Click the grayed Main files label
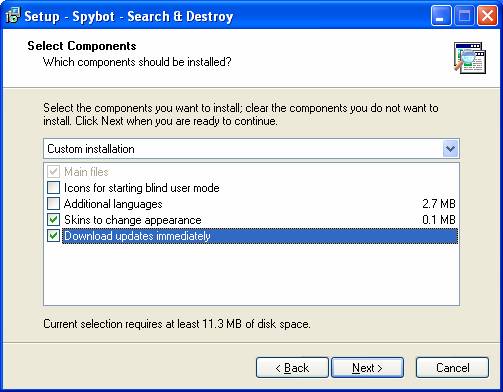The height and width of the screenshot is (392, 503). (86, 172)
